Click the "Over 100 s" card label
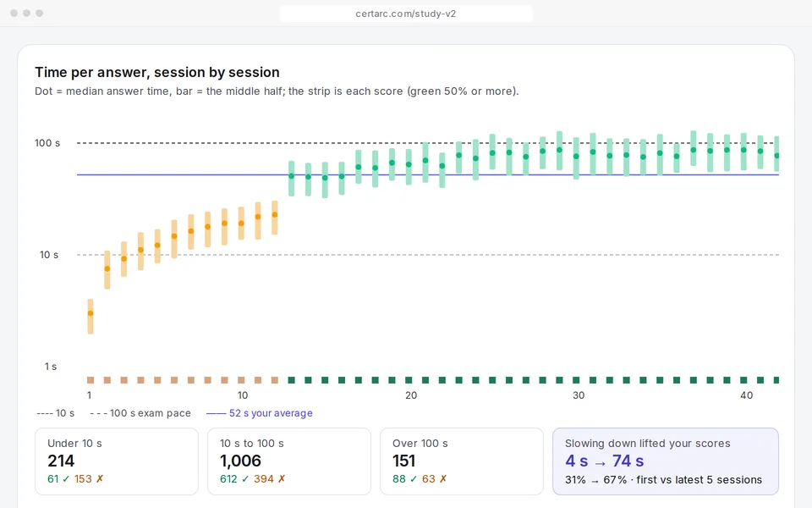The height and width of the screenshot is (508, 812). 420,443
